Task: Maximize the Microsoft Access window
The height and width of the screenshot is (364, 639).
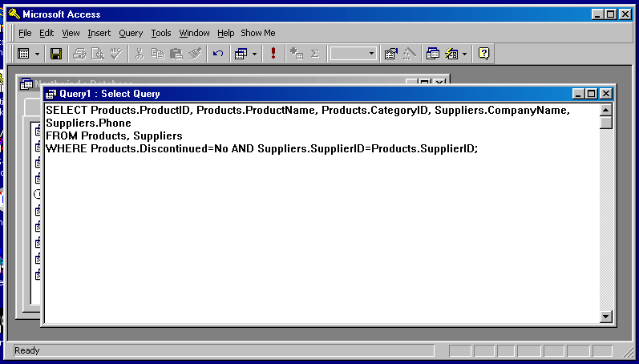Action: 611,14
